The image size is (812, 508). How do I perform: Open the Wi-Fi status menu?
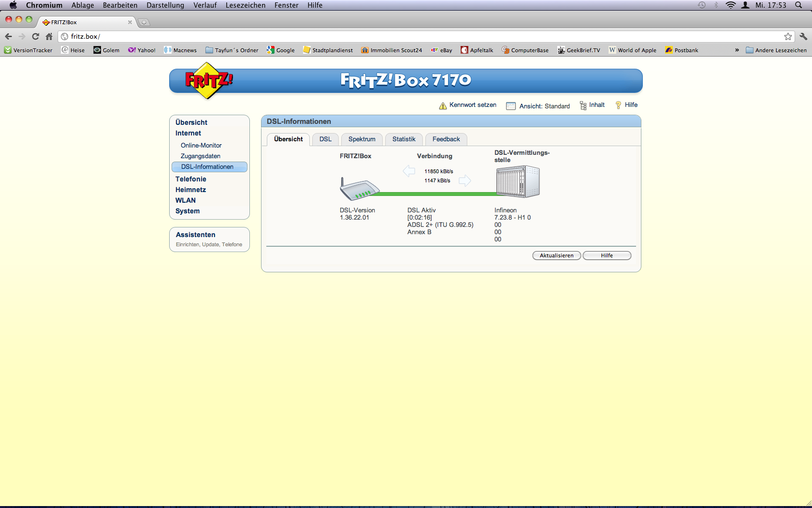click(731, 5)
